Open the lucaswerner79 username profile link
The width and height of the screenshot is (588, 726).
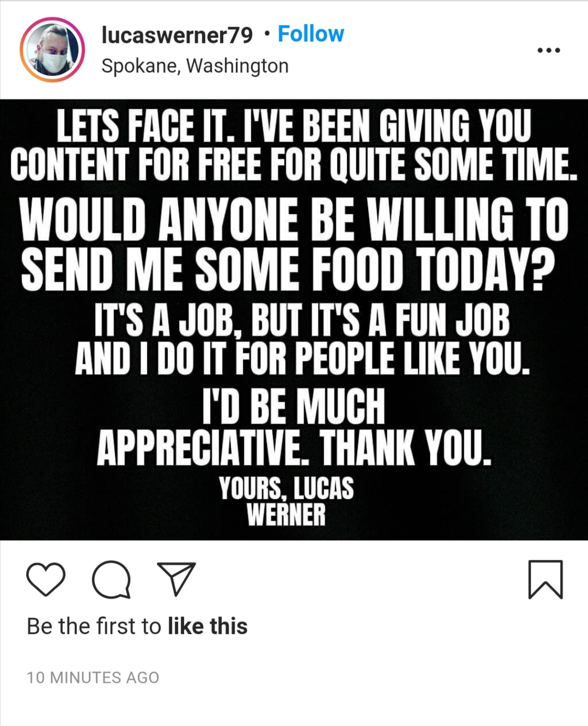click(x=177, y=35)
